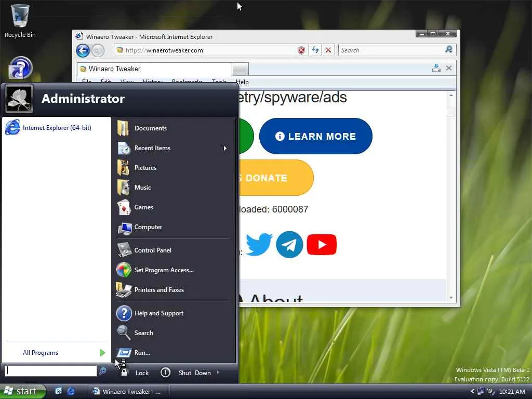Expand the Recent Items submenu arrow
532x399 pixels.
pos(225,148)
